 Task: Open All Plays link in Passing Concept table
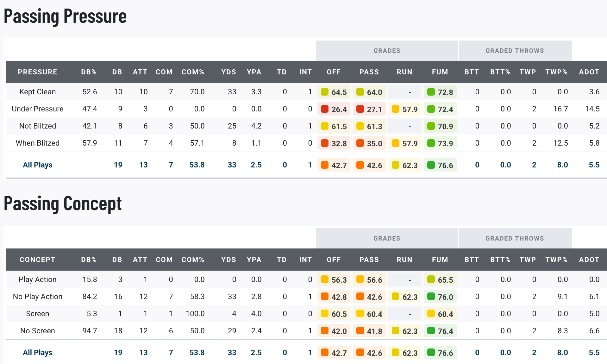pos(37,353)
